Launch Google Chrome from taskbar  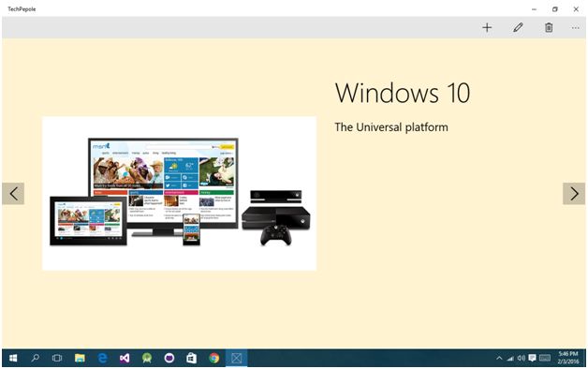(x=214, y=358)
